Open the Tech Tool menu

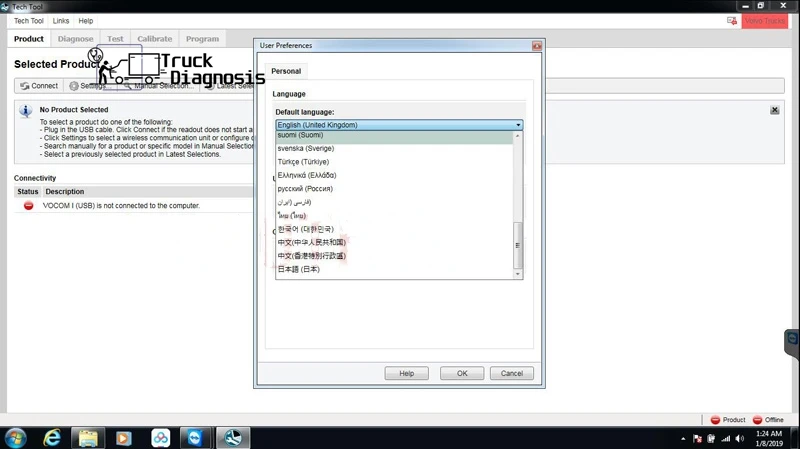tap(29, 21)
